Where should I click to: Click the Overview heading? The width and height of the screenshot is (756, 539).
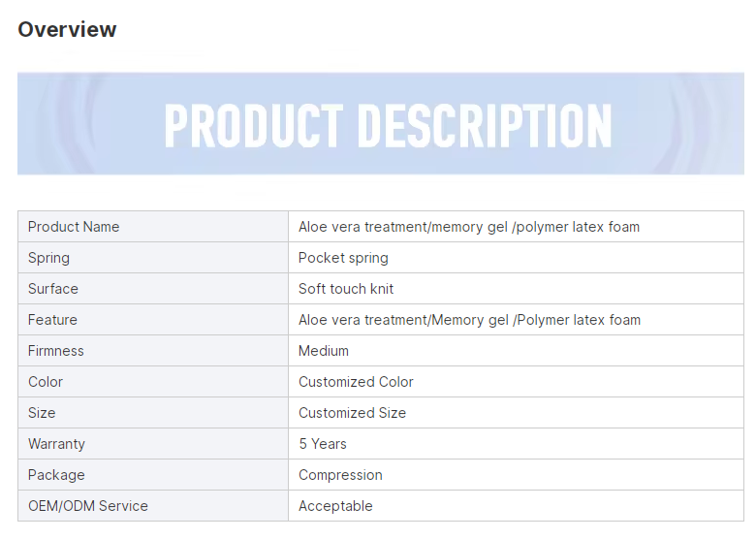pos(67,29)
